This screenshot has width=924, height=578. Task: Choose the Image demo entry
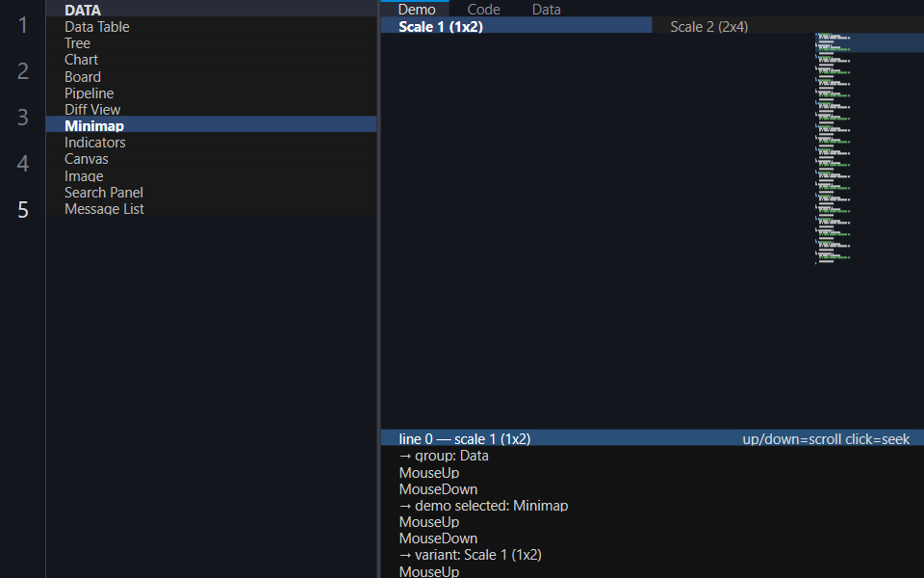pyautogui.click(x=211, y=175)
